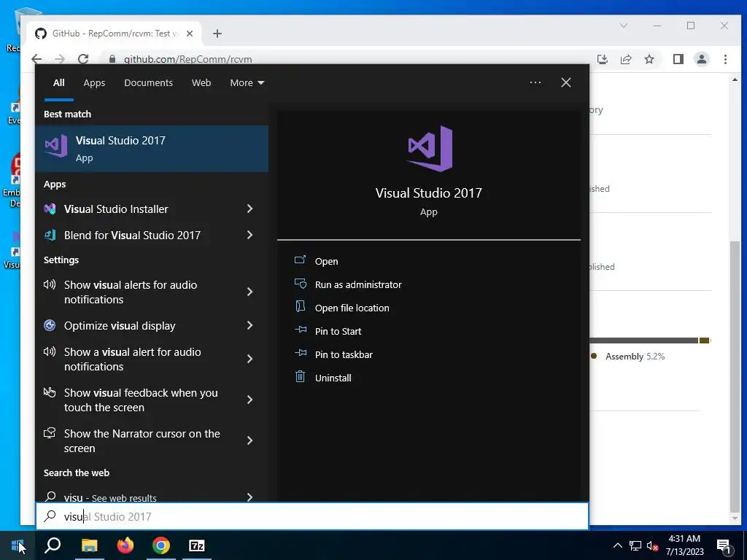
Task: Open Chrome from the taskbar
Action: tap(161, 545)
